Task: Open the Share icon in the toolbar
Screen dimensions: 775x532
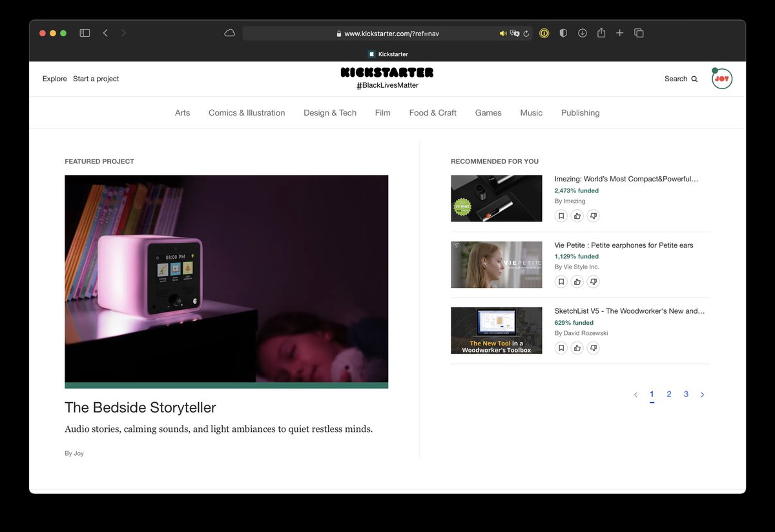Action: pyautogui.click(x=601, y=33)
